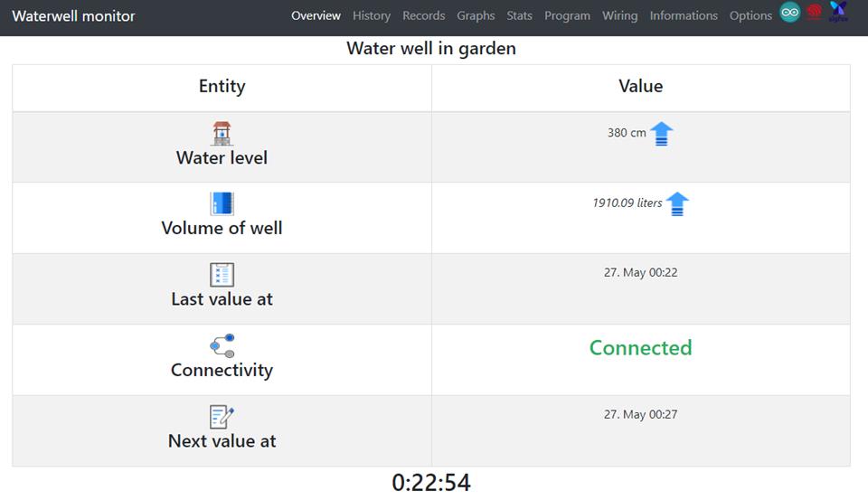This screenshot has width=868, height=500.
Task: Click the green Connected status text
Action: click(640, 348)
